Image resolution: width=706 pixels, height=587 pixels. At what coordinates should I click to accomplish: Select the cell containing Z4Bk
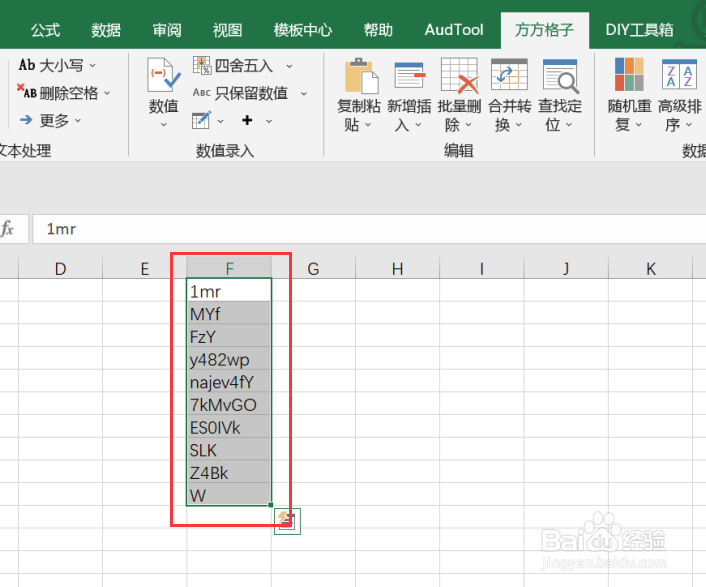(x=229, y=472)
